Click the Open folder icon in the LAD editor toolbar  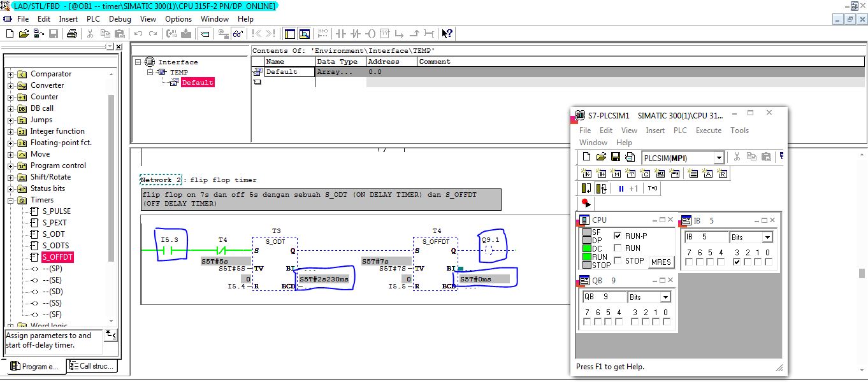click(24, 34)
